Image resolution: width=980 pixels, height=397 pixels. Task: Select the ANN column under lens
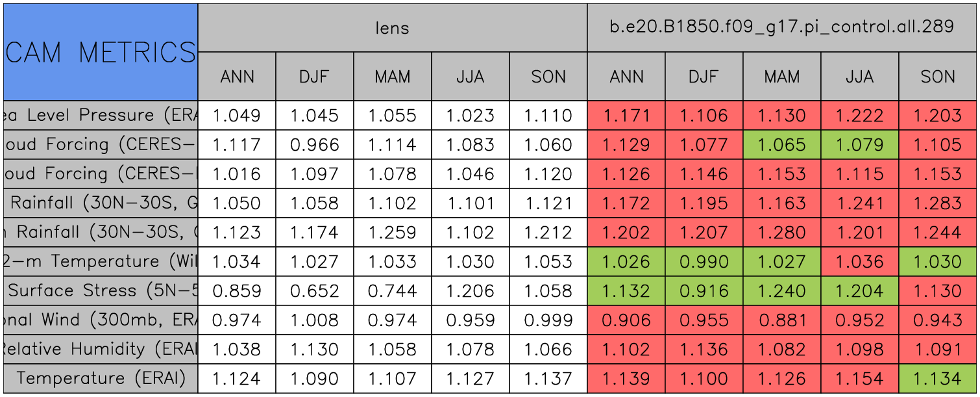coord(237,77)
